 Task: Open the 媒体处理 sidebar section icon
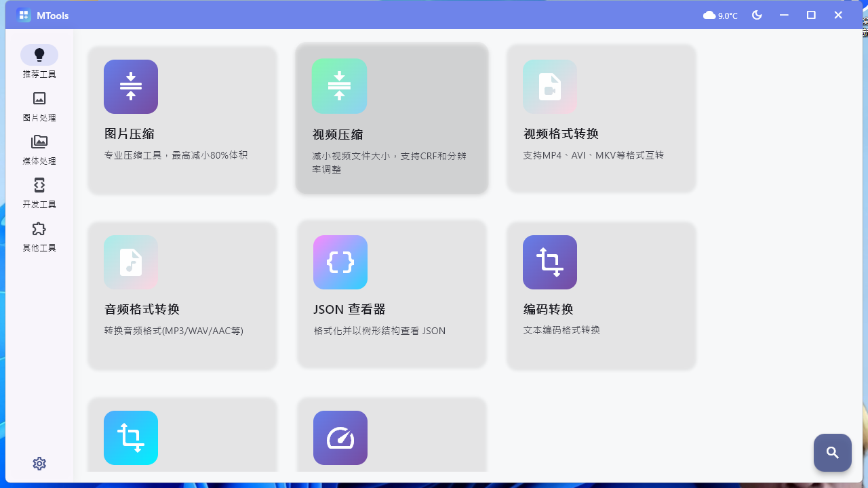[x=39, y=142]
